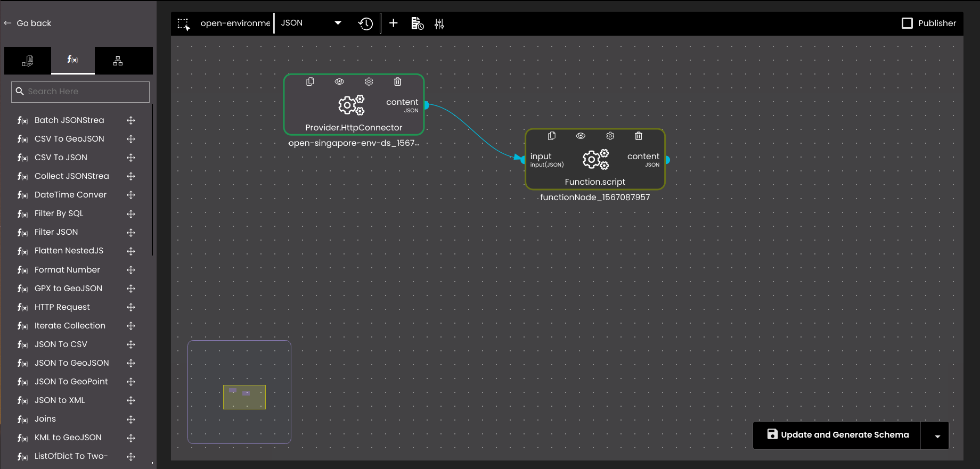This screenshot has height=469, width=980.
Task: Click move handle for HTTP Request function
Action: (131, 307)
